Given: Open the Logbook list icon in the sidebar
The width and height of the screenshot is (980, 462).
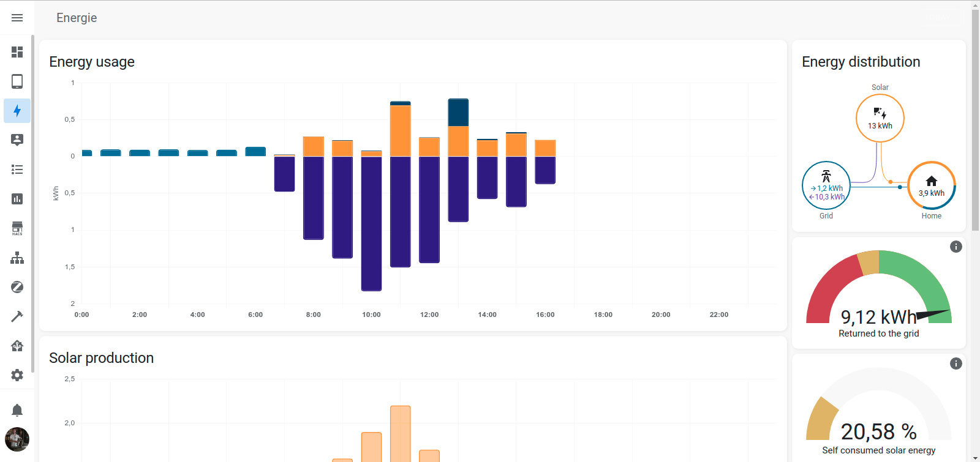Looking at the screenshot, I should [x=17, y=170].
